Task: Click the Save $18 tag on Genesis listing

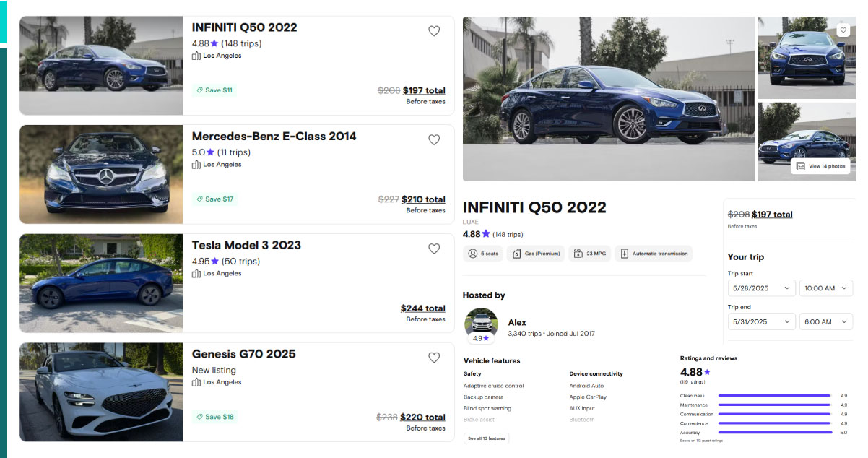Action: click(x=214, y=417)
